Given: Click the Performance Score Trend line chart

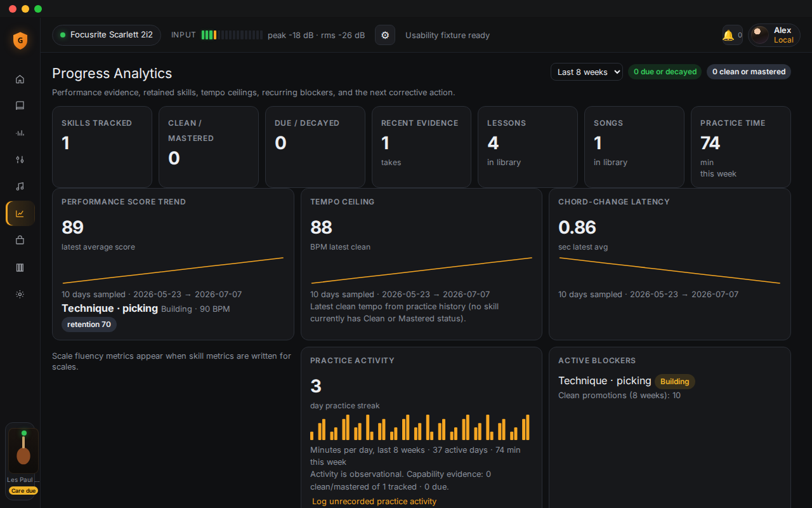Looking at the screenshot, I should 173,270.
